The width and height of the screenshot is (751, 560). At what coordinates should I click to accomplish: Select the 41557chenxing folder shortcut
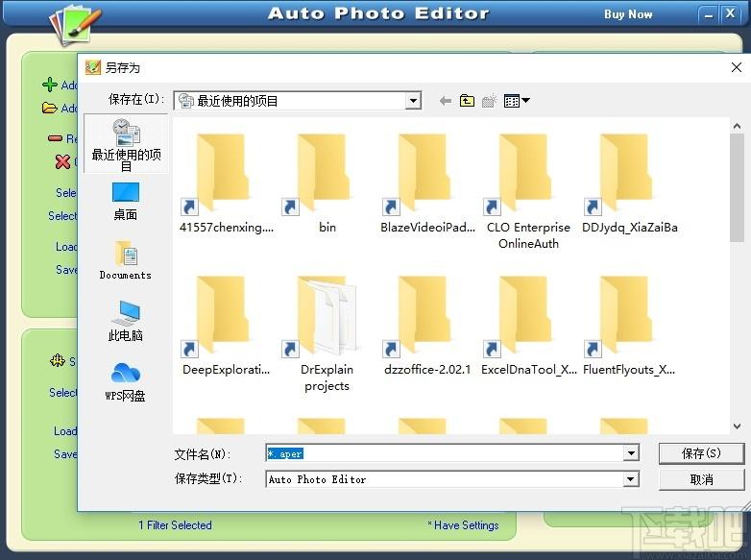(226, 183)
